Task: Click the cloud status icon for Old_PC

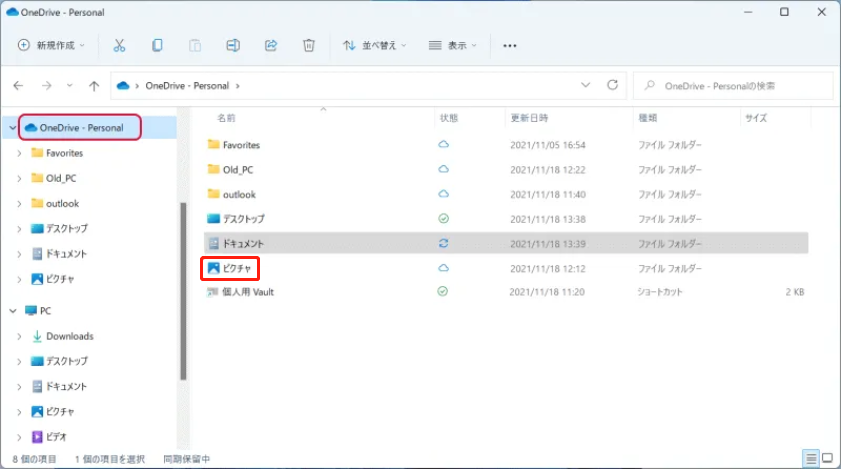Action: click(x=443, y=169)
